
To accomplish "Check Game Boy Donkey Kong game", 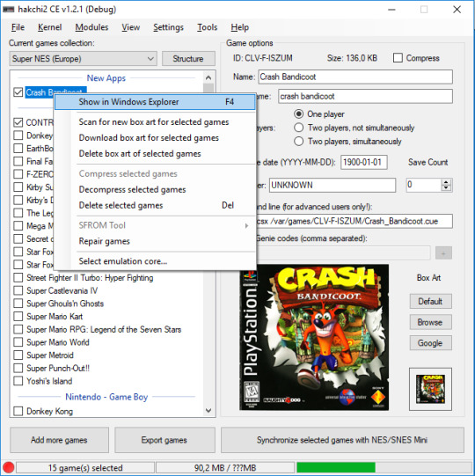I will [18, 411].
